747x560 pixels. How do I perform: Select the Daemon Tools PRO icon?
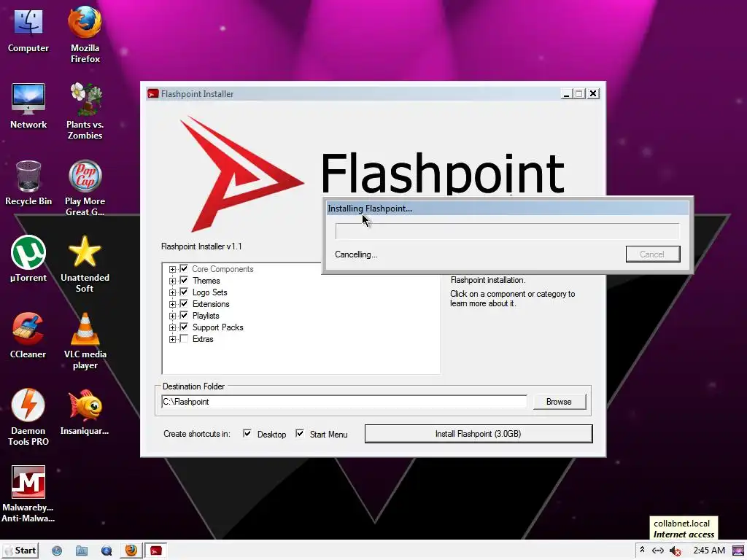(x=28, y=418)
